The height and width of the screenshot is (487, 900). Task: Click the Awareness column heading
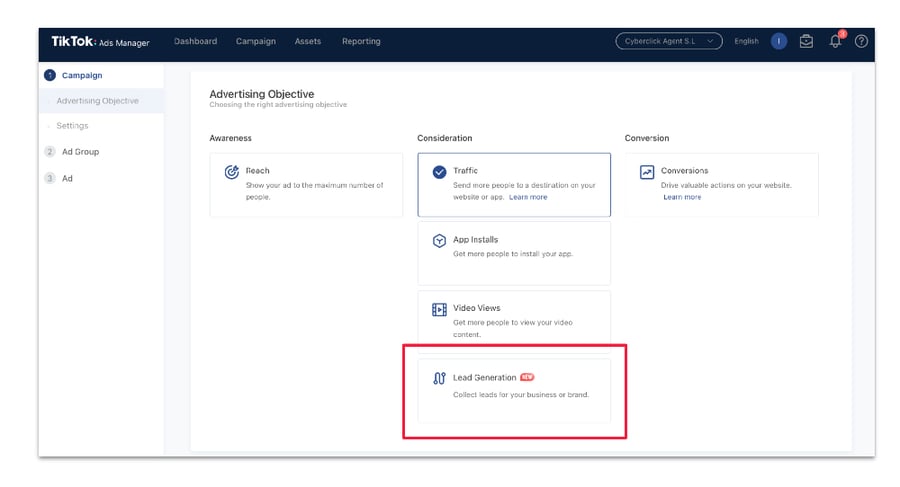[230, 138]
